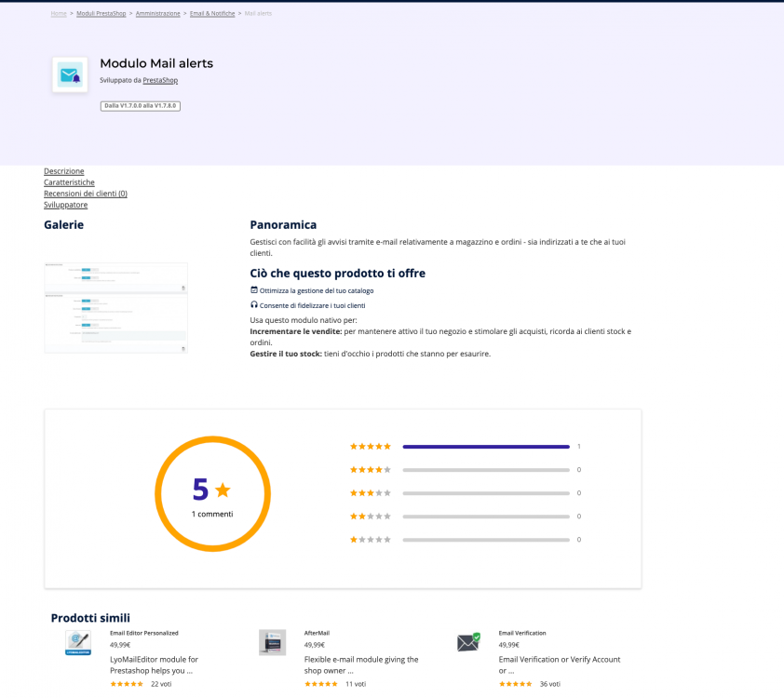784x698 pixels.
Task: Click the three-star rating row stars
Action: 370,492
